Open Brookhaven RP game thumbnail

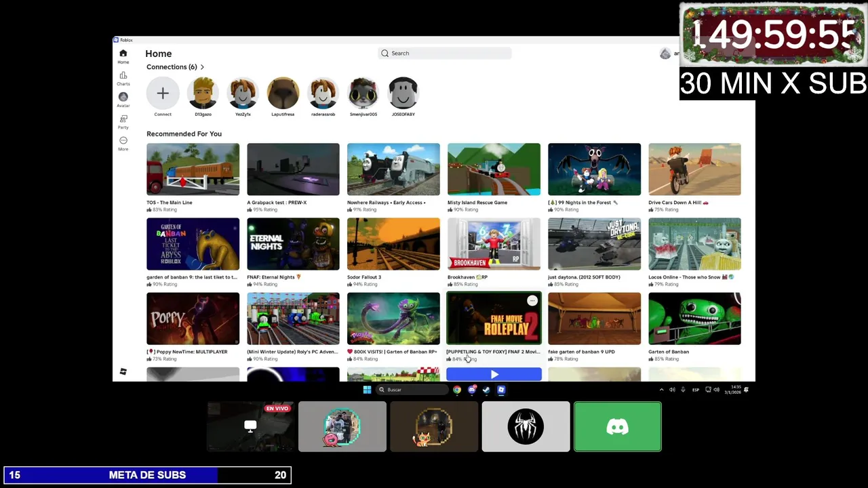(494, 244)
